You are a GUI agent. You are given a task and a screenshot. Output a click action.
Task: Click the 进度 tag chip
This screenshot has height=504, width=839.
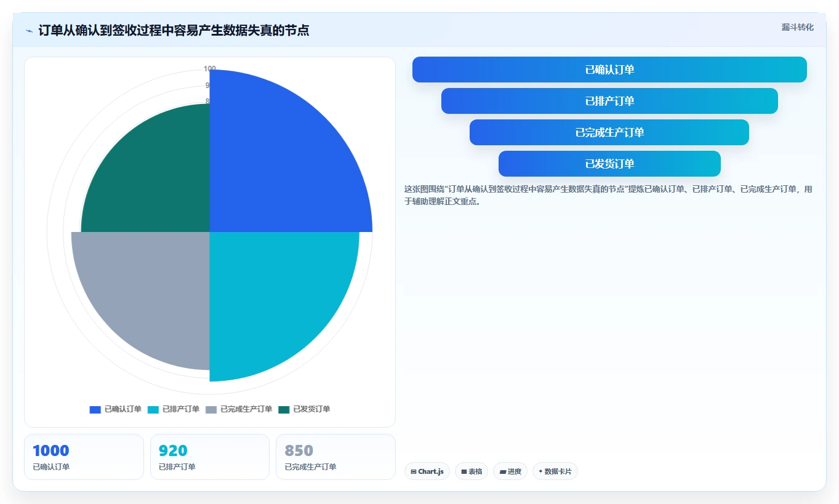[510, 471]
